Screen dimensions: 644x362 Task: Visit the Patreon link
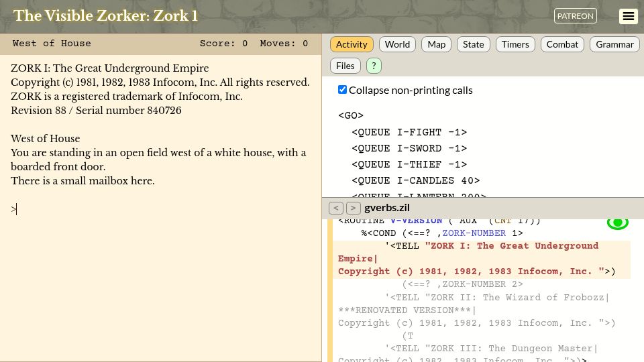point(575,16)
